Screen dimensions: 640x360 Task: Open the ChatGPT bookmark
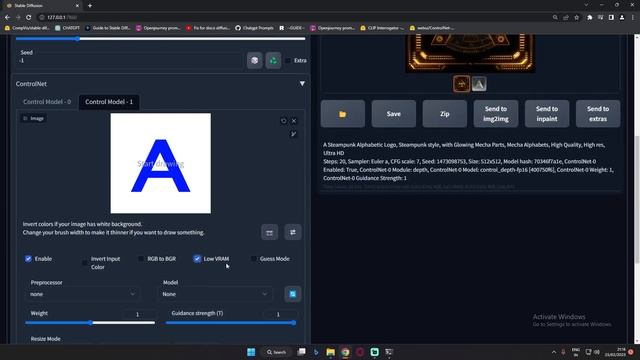67,28
